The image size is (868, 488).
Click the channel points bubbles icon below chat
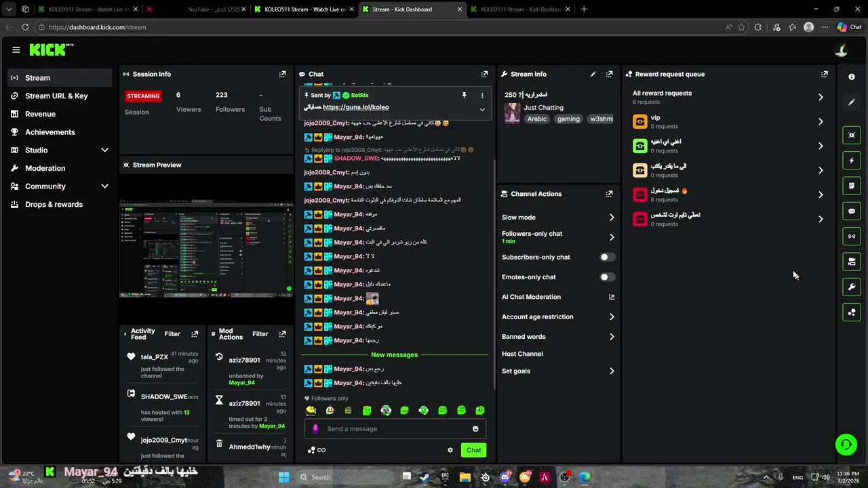(x=311, y=450)
